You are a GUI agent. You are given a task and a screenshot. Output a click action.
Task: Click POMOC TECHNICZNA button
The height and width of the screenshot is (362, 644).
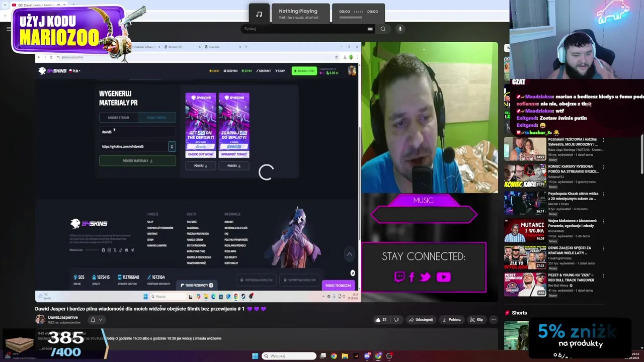coord(338,286)
